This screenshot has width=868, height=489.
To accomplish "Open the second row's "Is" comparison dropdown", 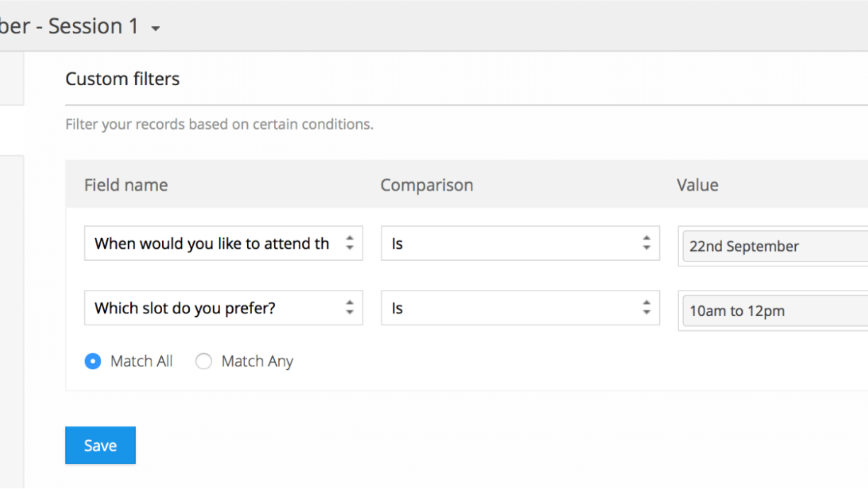I will click(510, 308).
